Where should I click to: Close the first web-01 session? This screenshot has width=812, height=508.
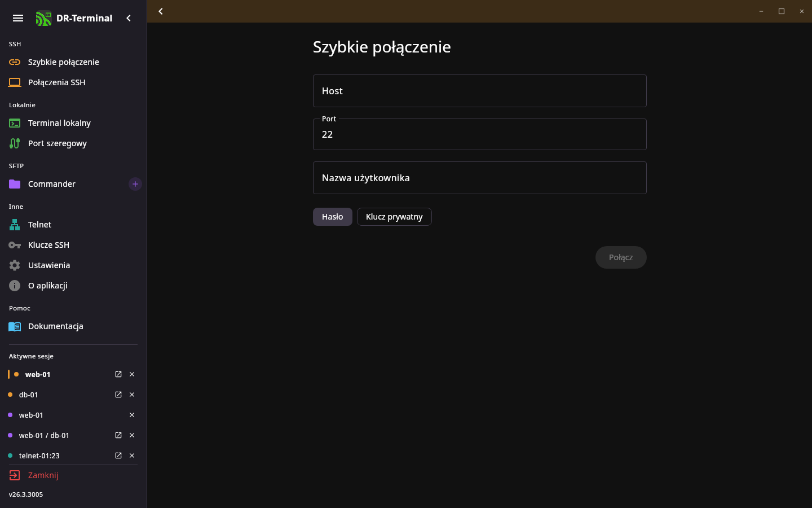coord(132,374)
